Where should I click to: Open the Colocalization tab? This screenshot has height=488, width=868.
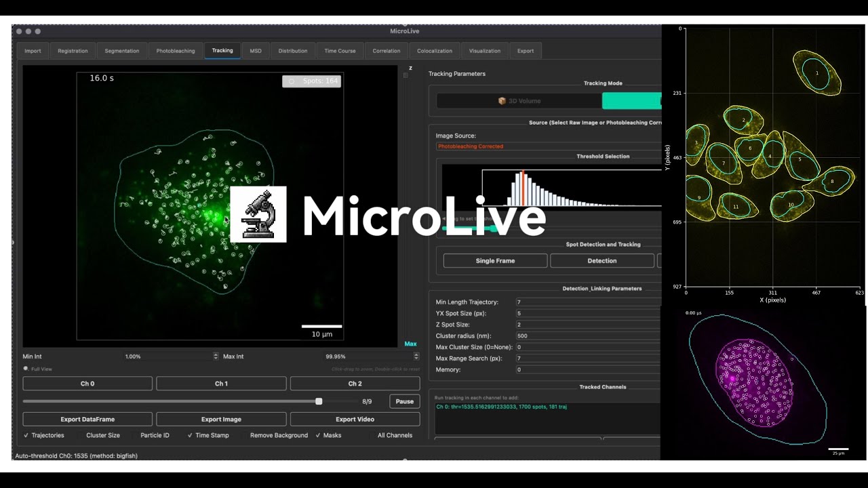pos(435,51)
